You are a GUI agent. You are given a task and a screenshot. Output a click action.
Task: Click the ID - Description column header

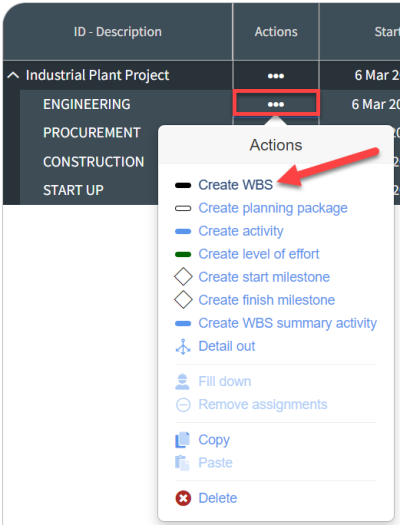[117, 32]
